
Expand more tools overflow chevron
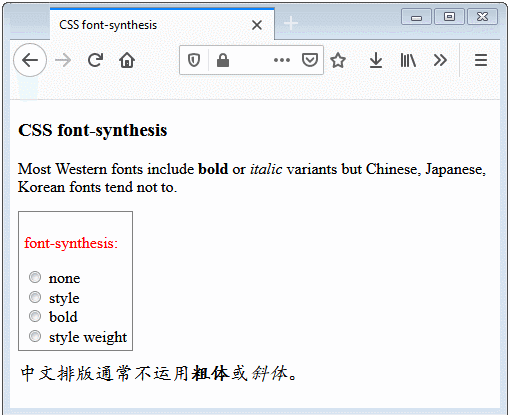pos(440,60)
